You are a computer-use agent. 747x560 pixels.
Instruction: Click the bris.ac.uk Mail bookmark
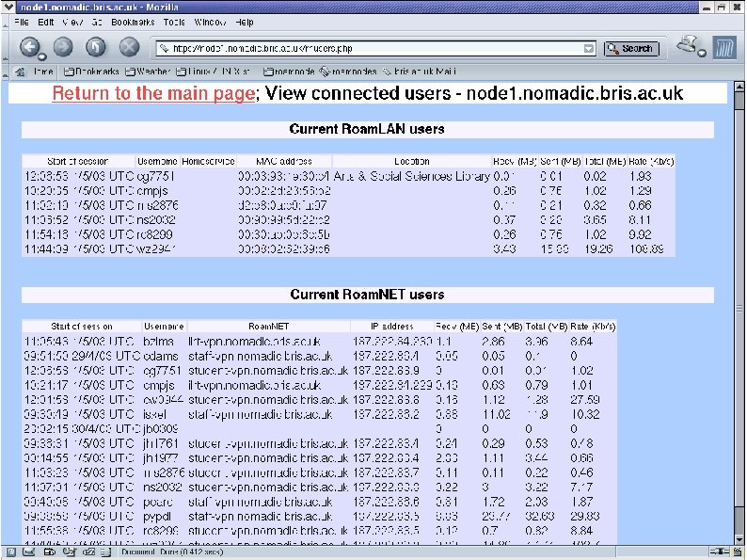420,72
